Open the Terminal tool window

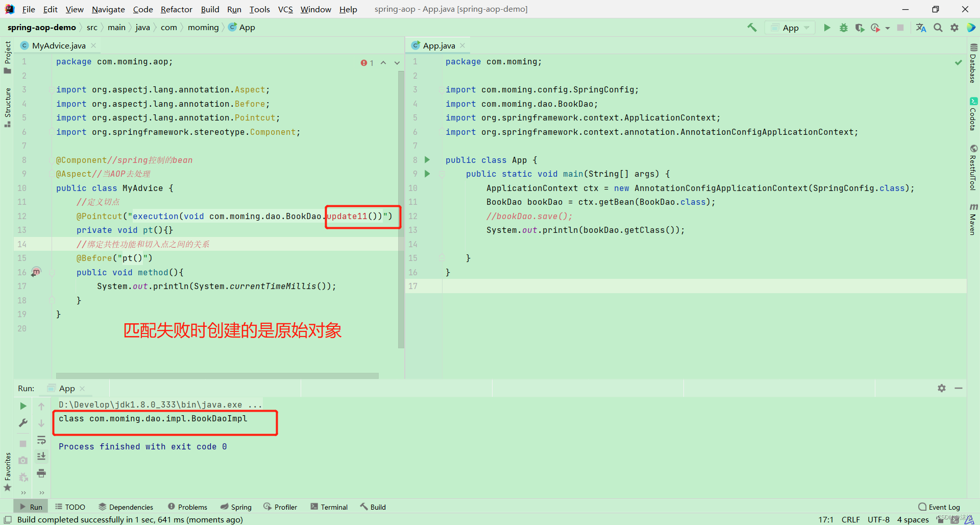[x=329, y=507]
